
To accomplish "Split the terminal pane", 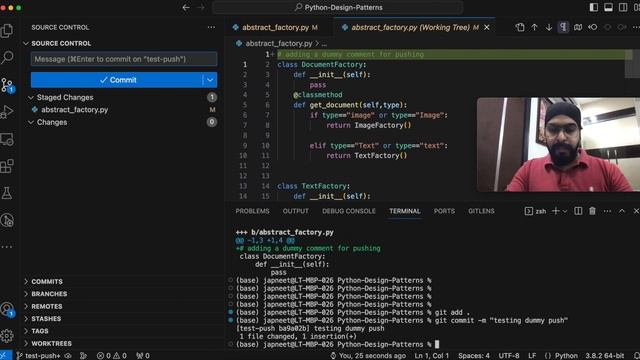I will tap(578, 211).
